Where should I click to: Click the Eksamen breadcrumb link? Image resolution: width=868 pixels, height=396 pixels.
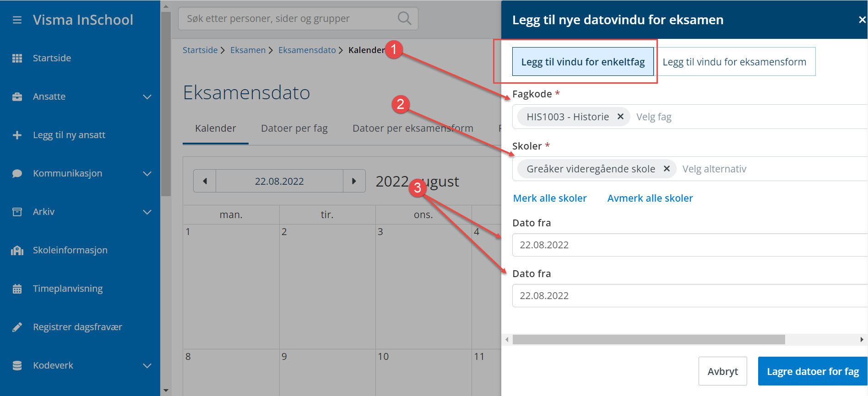click(x=248, y=50)
